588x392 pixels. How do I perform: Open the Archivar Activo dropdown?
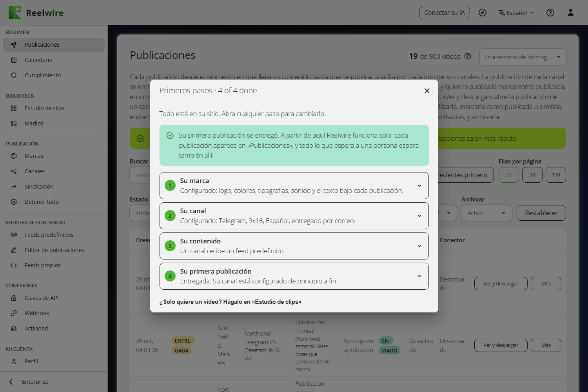487,213
